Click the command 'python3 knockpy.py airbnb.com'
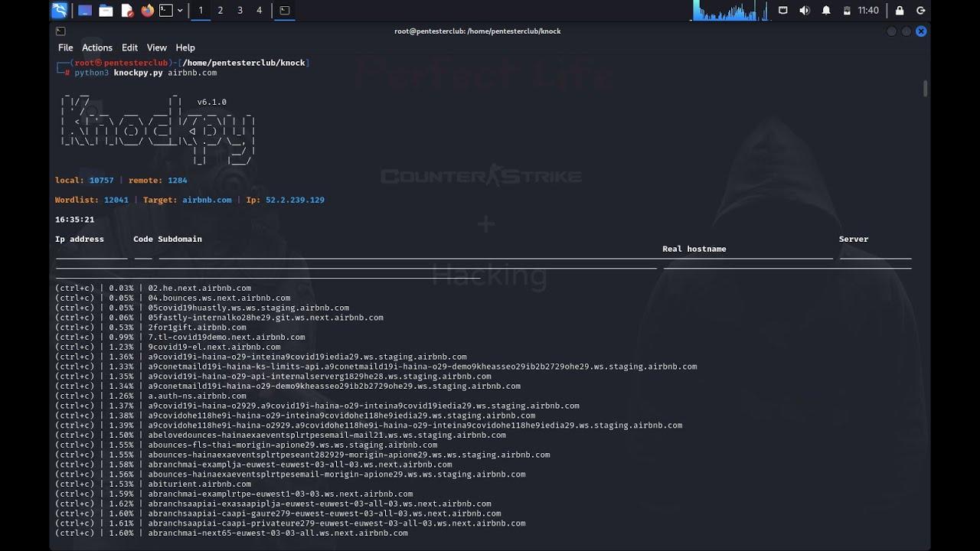 tap(145, 73)
